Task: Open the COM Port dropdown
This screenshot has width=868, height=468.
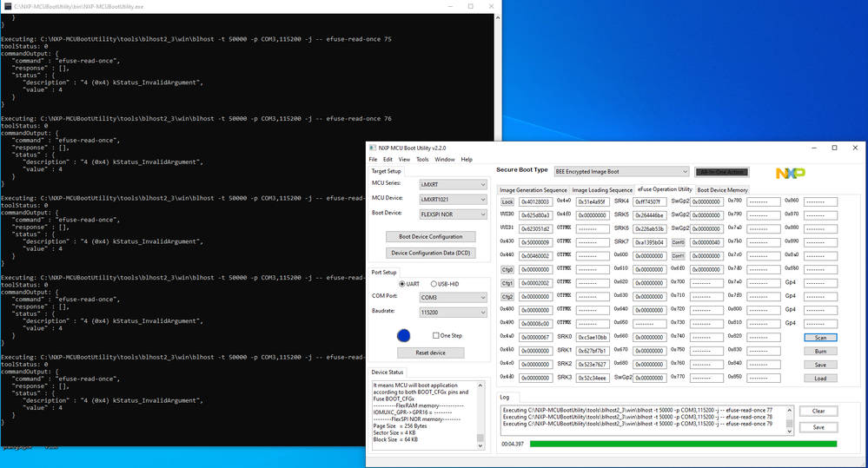Action: pos(453,297)
